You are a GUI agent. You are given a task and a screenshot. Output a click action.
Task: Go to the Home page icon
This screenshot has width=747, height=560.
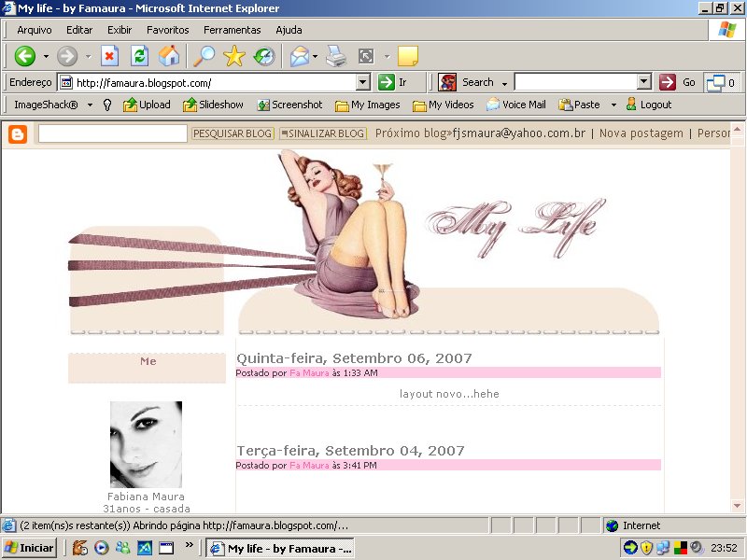tap(169, 56)
